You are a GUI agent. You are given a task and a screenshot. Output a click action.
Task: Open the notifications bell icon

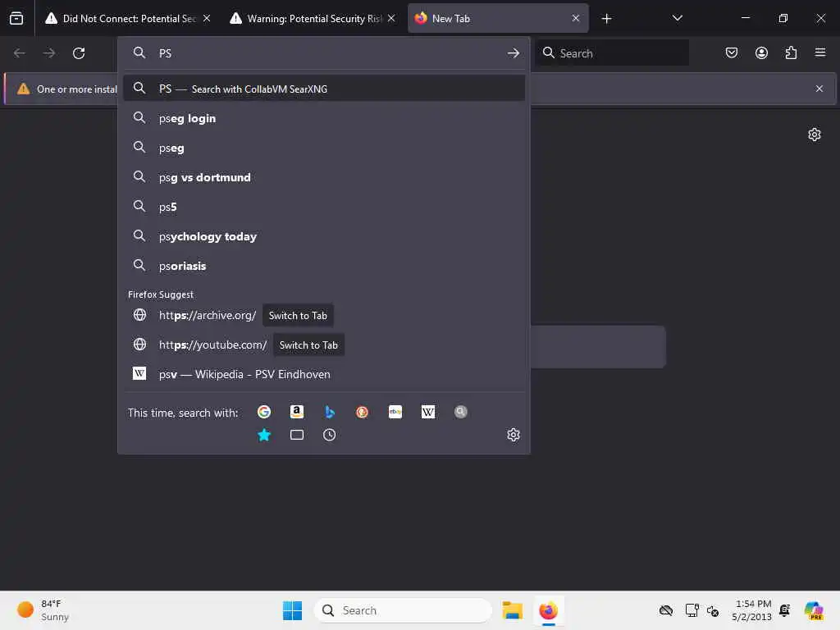pyautogui.click(x=785, y=610)
